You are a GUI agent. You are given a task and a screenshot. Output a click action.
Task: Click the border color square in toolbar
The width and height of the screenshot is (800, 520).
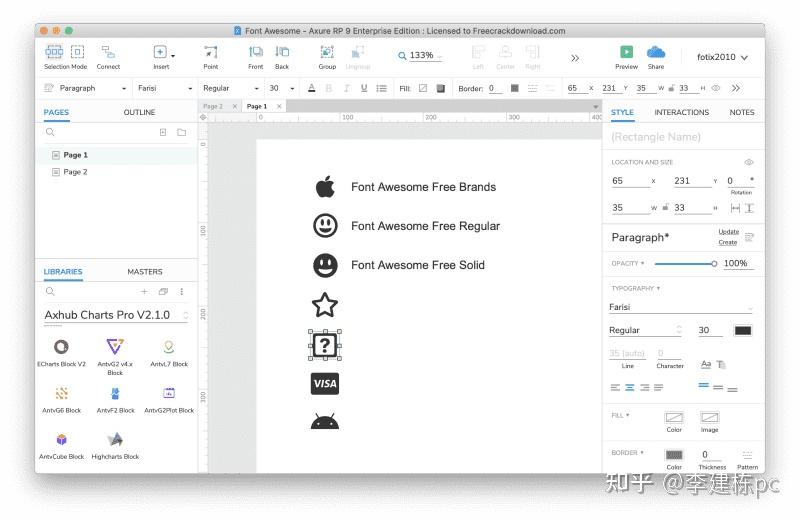tap(514, 88)
